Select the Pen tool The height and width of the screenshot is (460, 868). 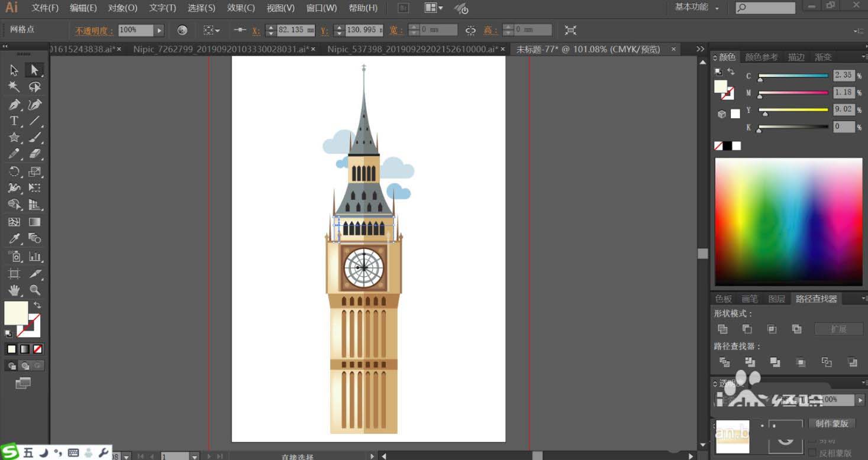(14, 105)
